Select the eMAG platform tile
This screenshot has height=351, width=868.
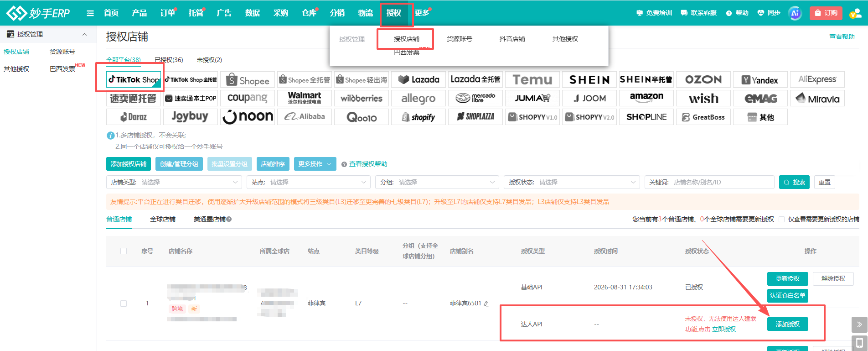tap(760, 98)
